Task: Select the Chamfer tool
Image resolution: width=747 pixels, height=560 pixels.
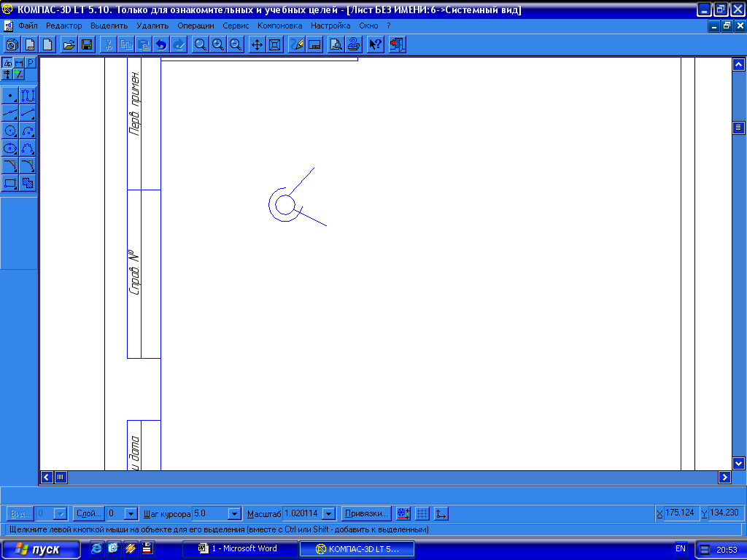Action: (10, 166)
